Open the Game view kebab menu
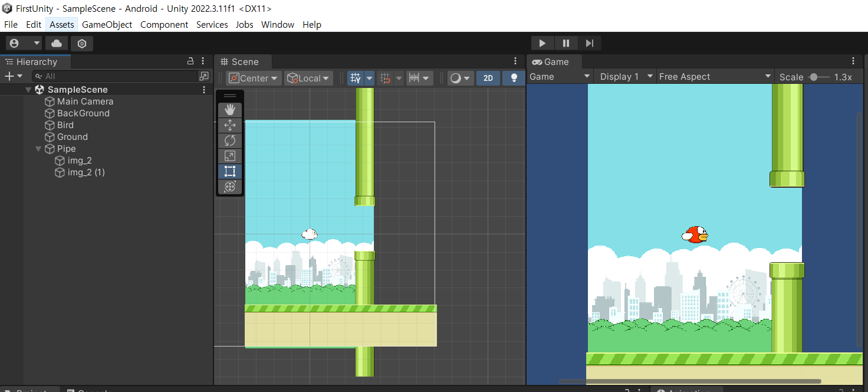The width and height of the screenshot is (868, 392). pos(853,61)
